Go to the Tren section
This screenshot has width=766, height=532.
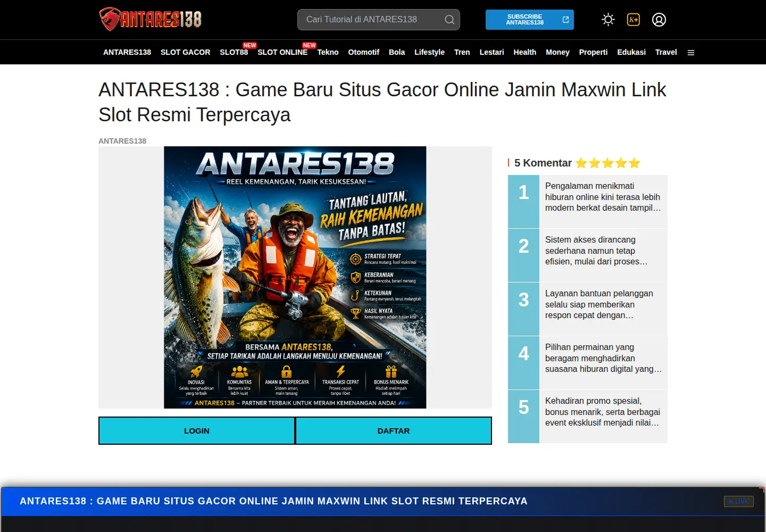pos(462,52)
